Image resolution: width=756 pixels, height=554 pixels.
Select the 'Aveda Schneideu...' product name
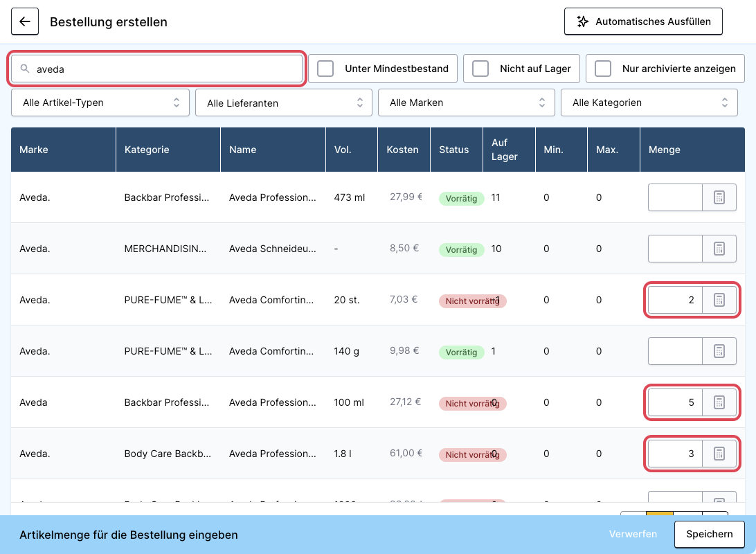tap(272, 249)
